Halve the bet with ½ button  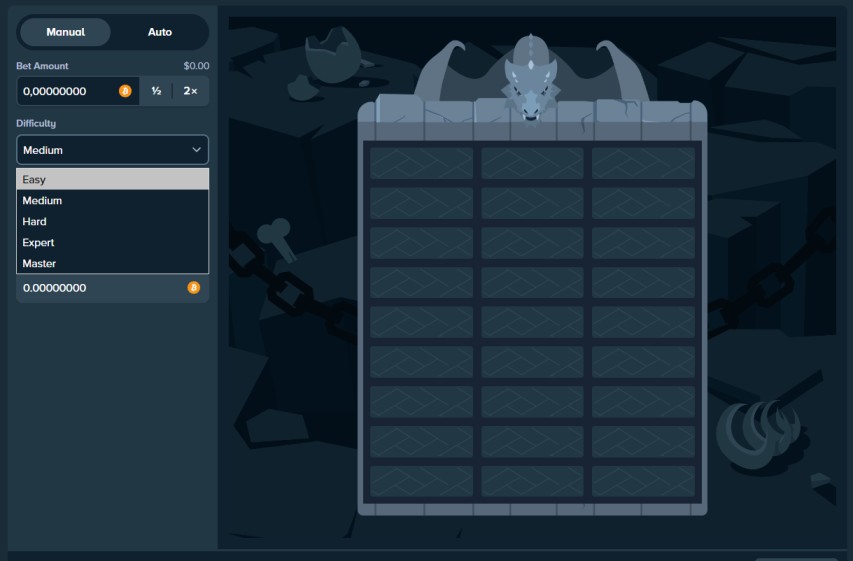156,91
